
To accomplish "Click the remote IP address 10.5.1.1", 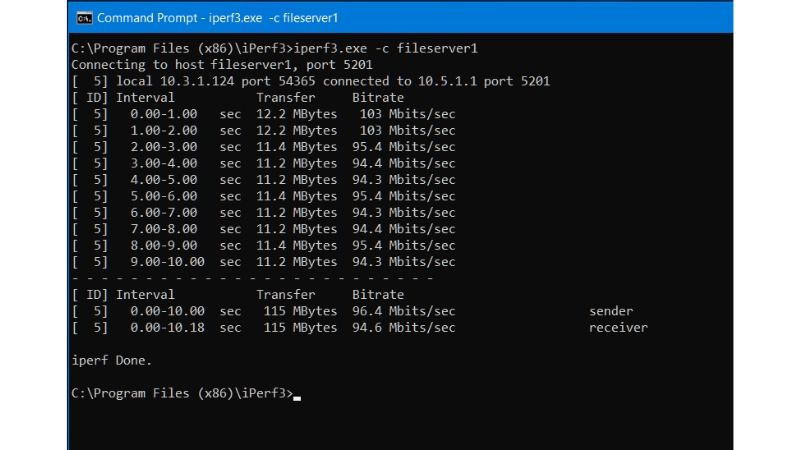I will pyautogui.click(x=447, y=81).
